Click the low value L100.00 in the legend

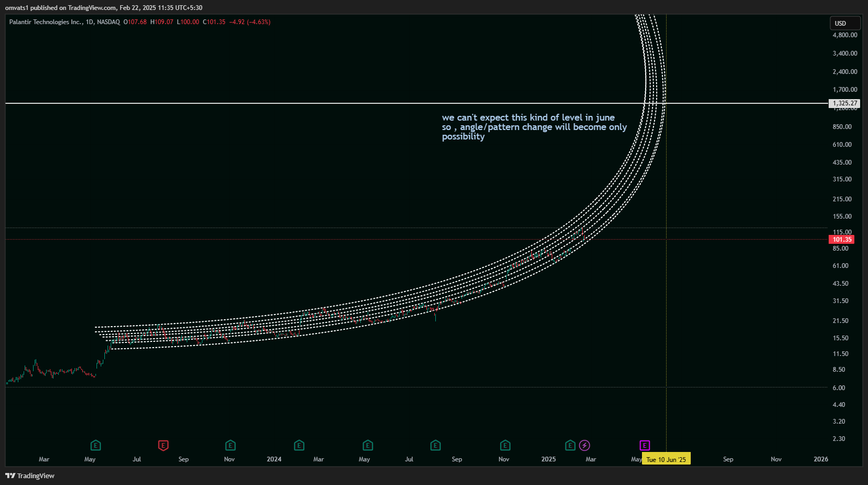coord(188,22)
